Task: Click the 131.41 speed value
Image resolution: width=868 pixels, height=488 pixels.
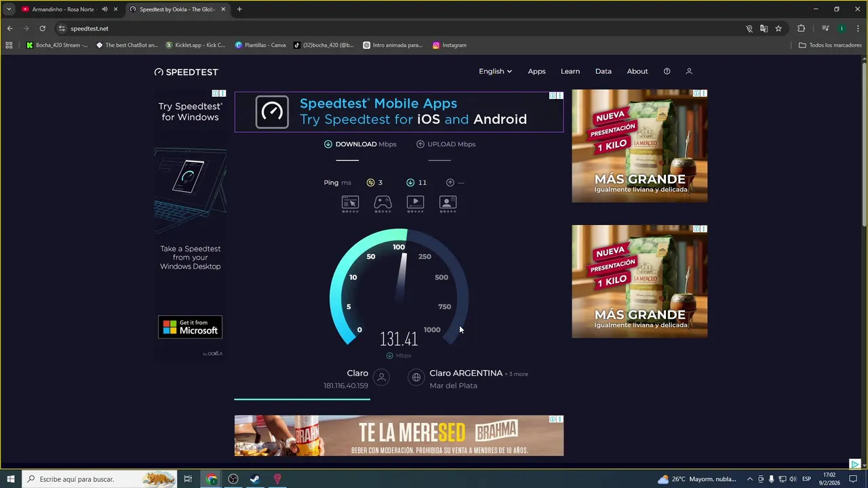Action: [399, 339]
